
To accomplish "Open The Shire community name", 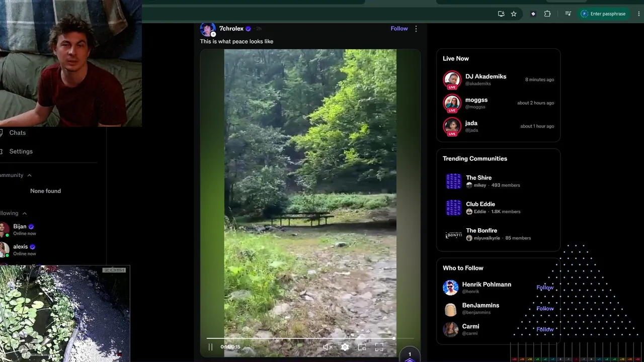I will coord(478,177).
